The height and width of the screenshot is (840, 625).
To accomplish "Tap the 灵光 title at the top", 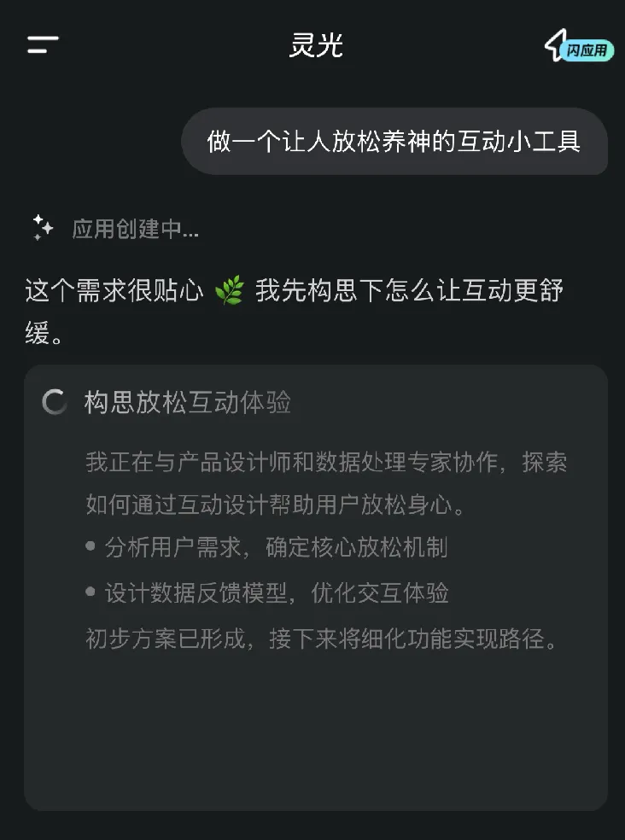I will [316, 45].
